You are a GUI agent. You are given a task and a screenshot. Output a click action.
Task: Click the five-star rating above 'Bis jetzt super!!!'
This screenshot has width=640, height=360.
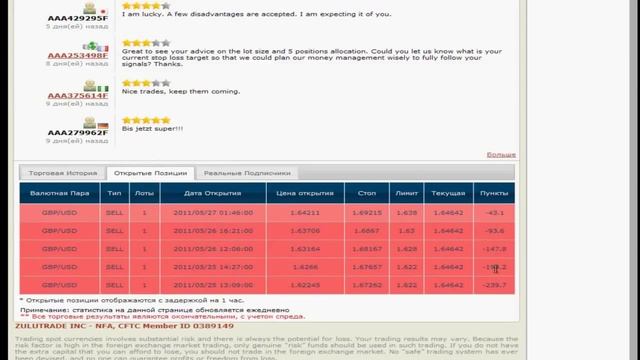click(x=146, y=120)
